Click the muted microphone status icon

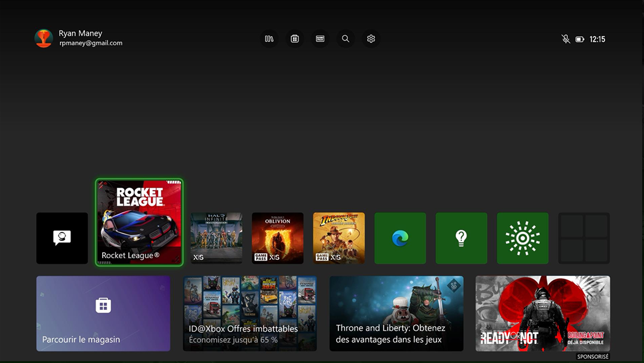point(566,39)
